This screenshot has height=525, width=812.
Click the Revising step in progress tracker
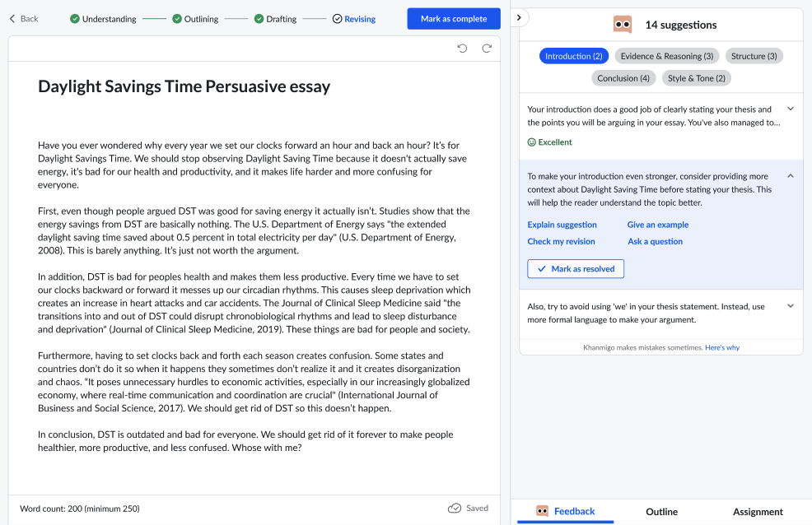(x=354, y=19)
